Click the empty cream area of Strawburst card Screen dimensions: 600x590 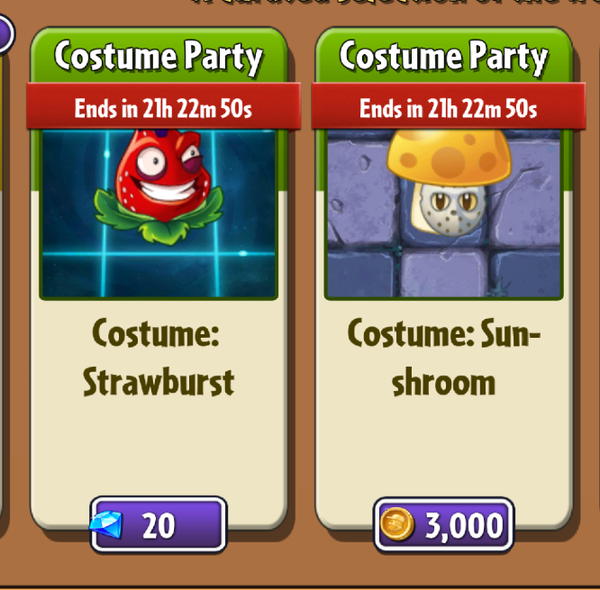coord(158,448)
